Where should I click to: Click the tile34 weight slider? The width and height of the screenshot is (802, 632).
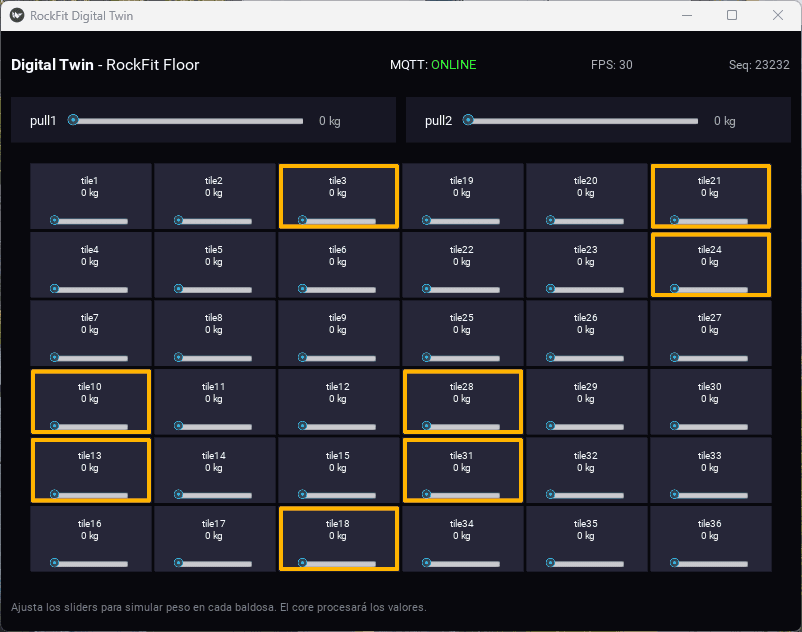(461, 563)
